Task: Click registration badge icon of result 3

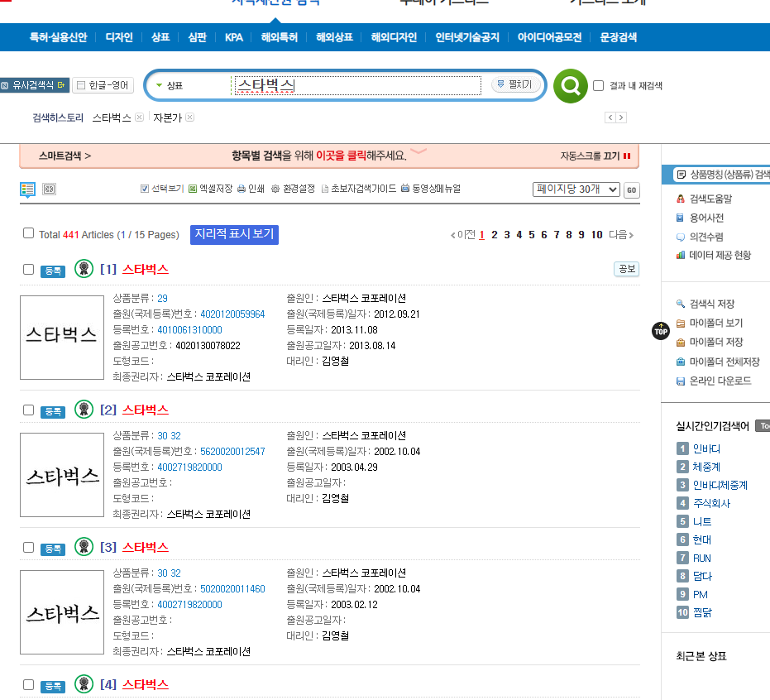Action: click(84, 546)
